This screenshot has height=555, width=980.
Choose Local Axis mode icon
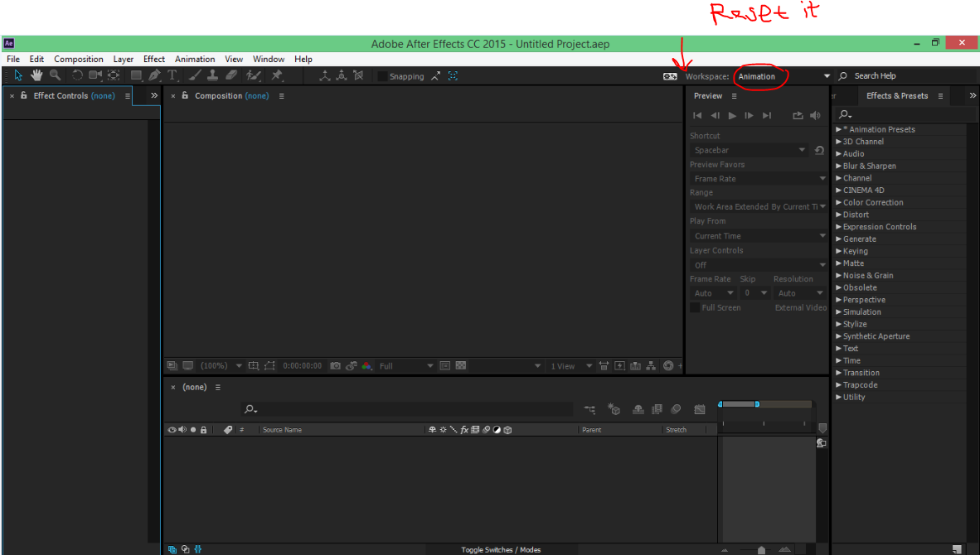coord(324,75)
